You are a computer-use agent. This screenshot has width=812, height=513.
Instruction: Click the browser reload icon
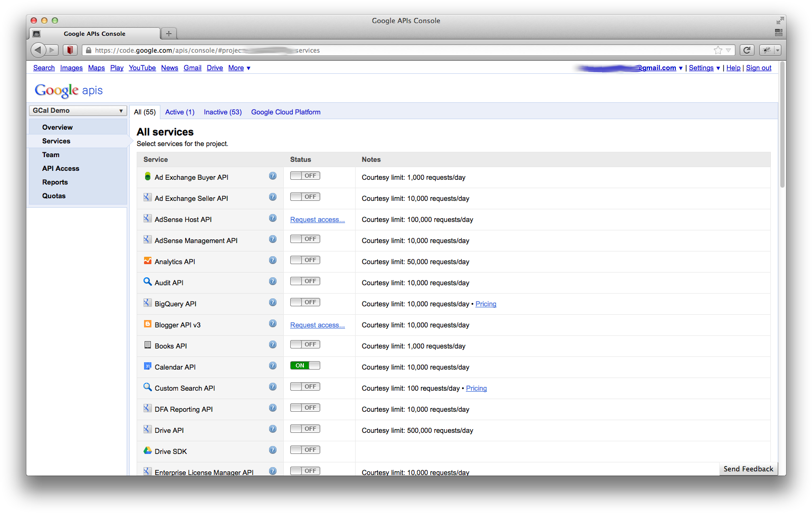click(747, 50)
